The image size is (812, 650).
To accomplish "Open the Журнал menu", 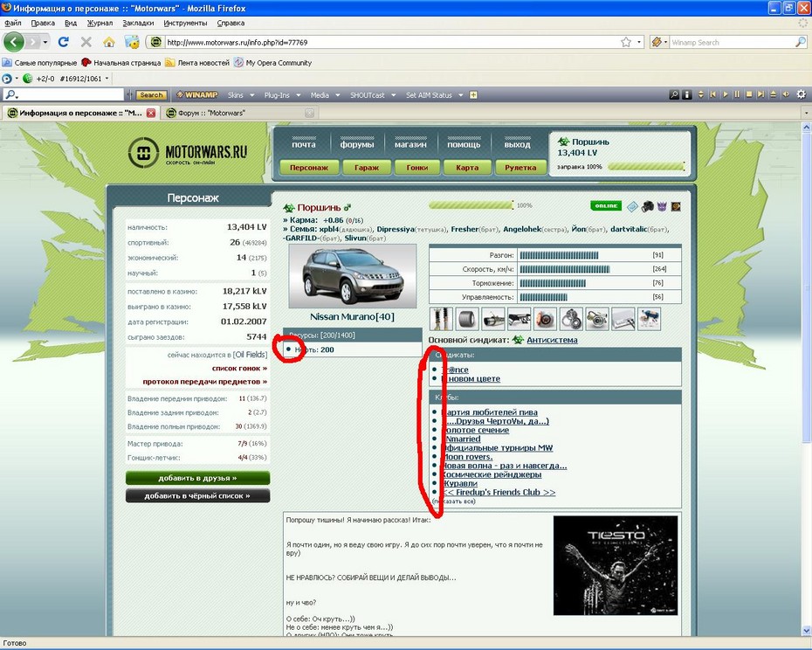I will 100,23.
